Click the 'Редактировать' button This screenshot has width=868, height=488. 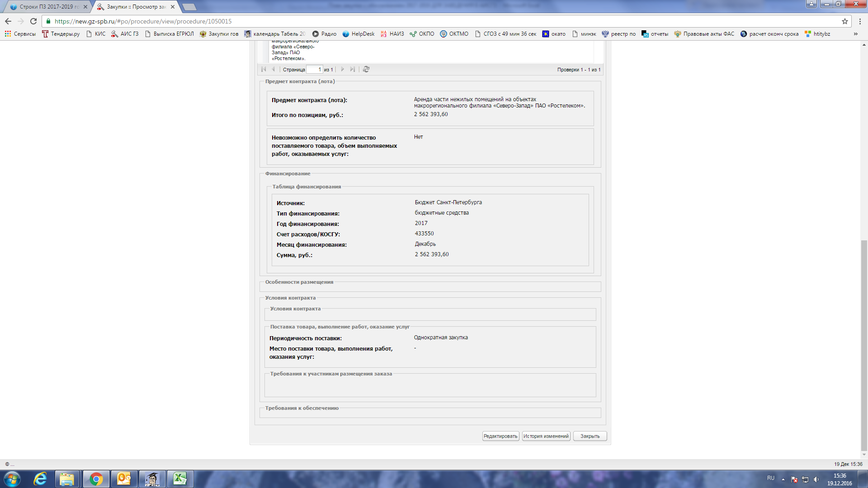[x=500, y=436]
